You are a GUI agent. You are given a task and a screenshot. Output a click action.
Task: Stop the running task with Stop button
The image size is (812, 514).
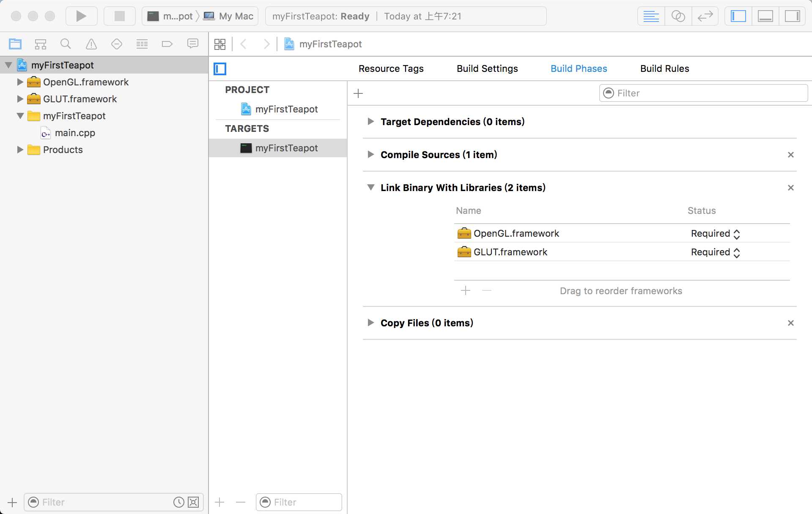coord(120,16)
